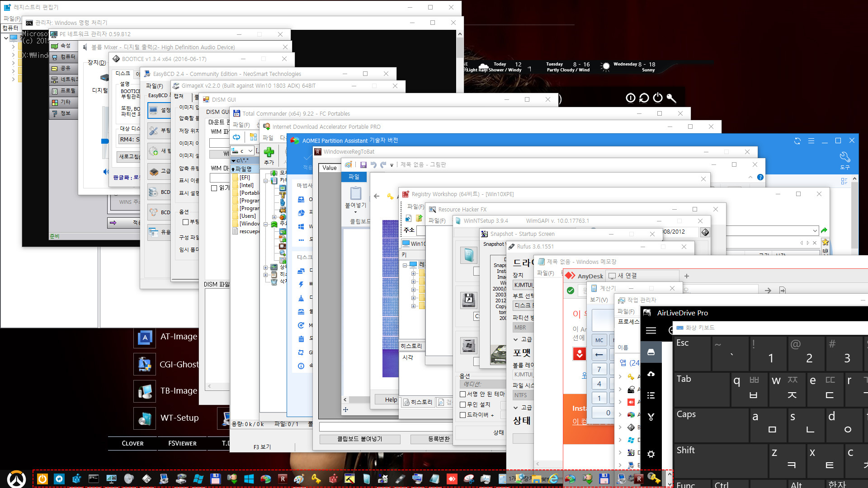Expand the second advanced section '고급' in Rufus
This screenshot has width=868, height=488.
516,408
